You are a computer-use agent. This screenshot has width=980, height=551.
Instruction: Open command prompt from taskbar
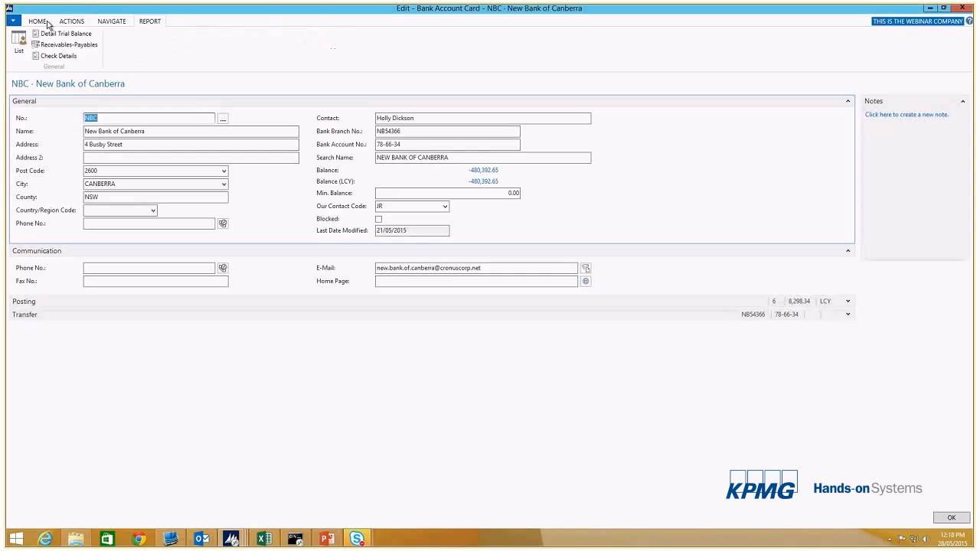(296, 539)
